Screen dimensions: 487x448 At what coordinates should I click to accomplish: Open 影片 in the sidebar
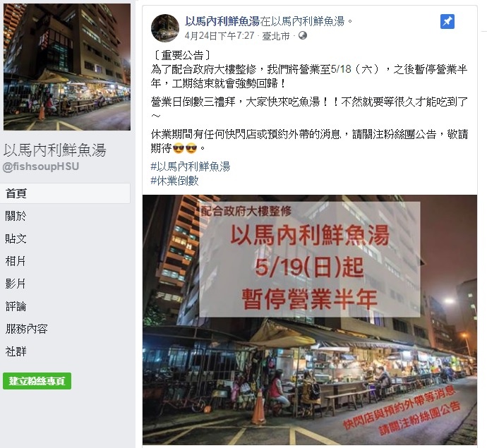click(16, 284)
